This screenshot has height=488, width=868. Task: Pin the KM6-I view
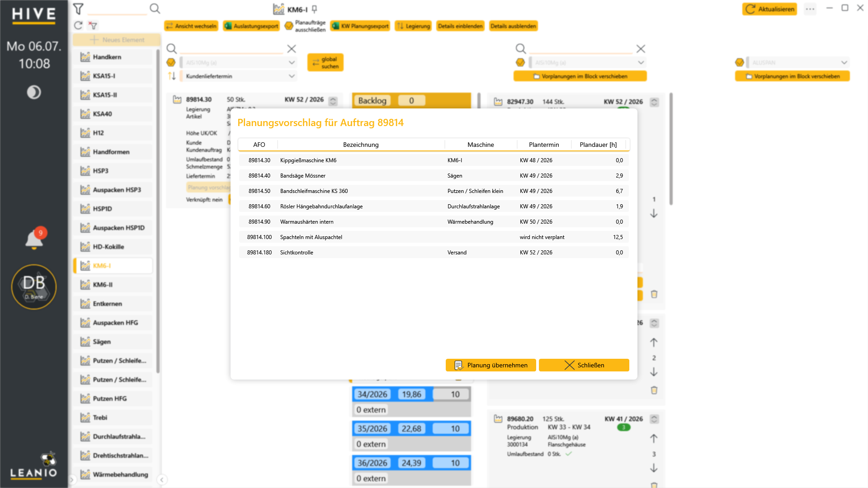pyautogui.click(x=315, y=9)
